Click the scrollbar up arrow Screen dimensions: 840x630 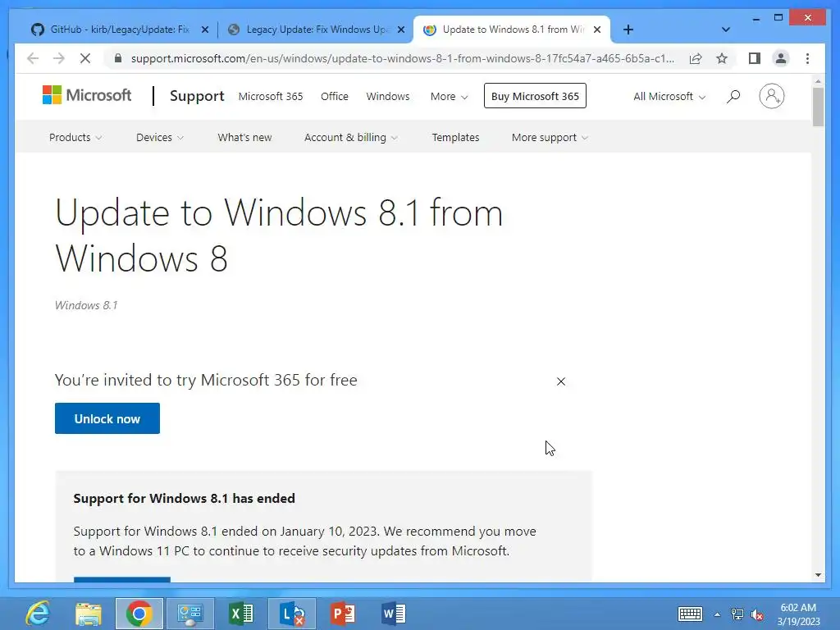818,81
